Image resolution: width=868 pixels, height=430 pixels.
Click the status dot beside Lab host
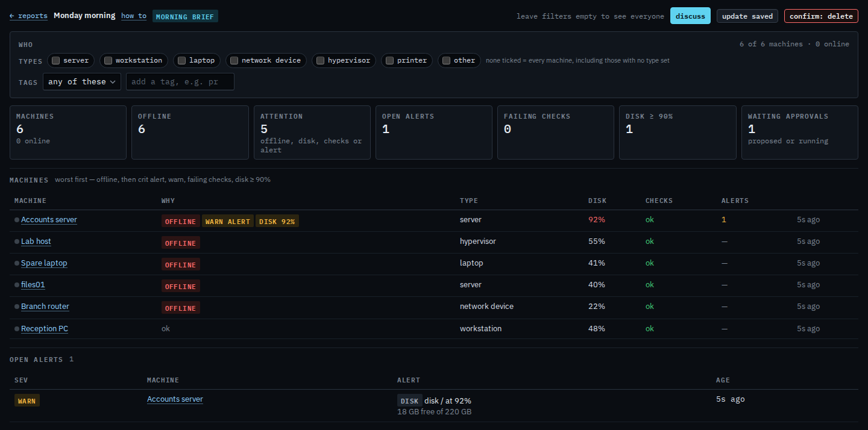click(x=17, y=241)
